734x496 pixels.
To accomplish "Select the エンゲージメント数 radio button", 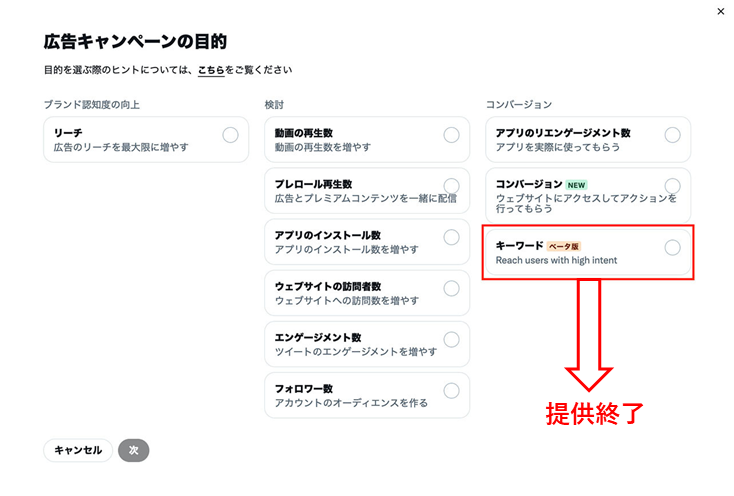I will [x=452, y=339].
